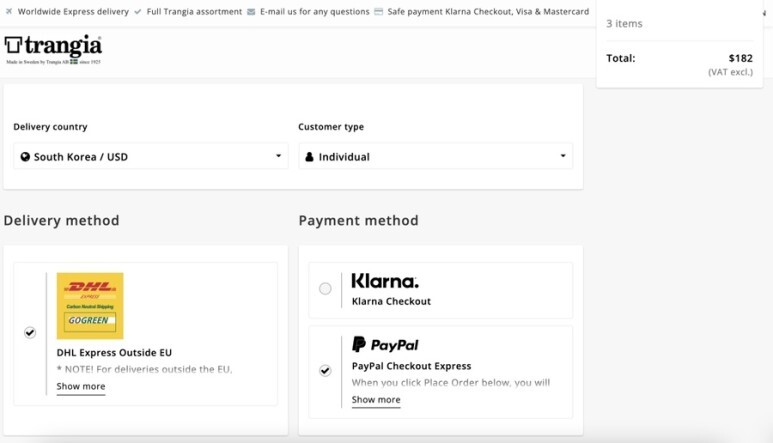773x443 pixels.
Task: Click the person icon in Customer type field
Action: tap(309, 157)
